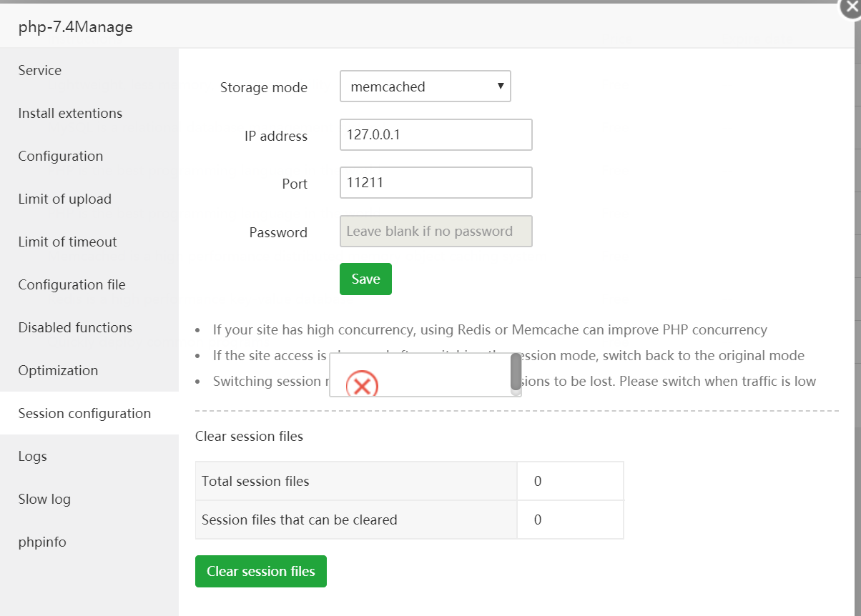Open the Configuration tab

(x=61, y=156)
